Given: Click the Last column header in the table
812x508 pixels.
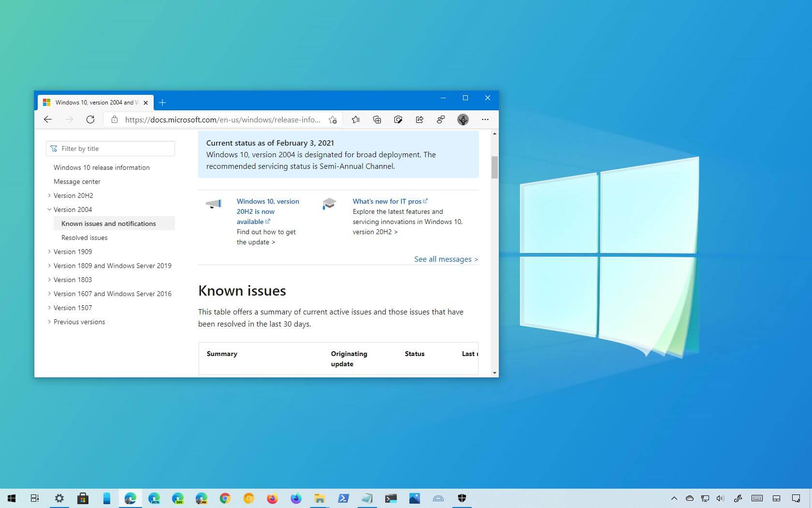Looking at the screenshot, I should click(470, 354).
